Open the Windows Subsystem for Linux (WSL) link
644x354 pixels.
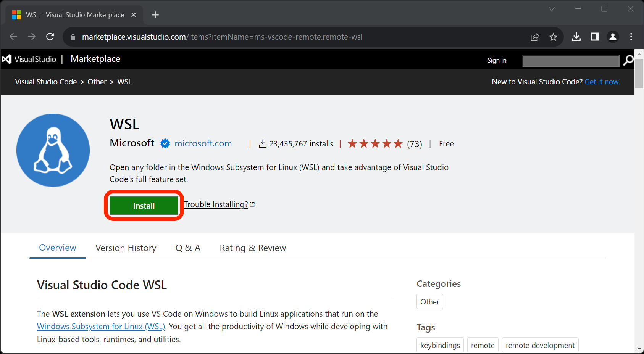(x=101, y=326)
